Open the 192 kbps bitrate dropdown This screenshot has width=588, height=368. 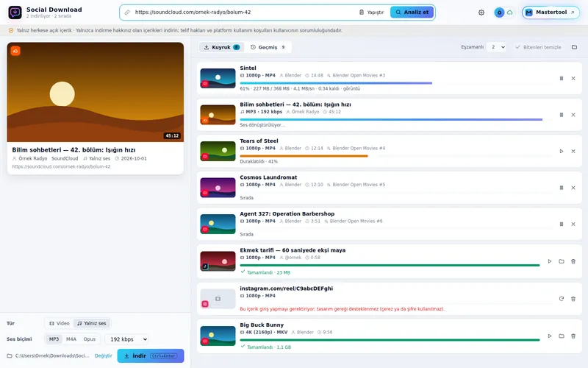[126, 339]
